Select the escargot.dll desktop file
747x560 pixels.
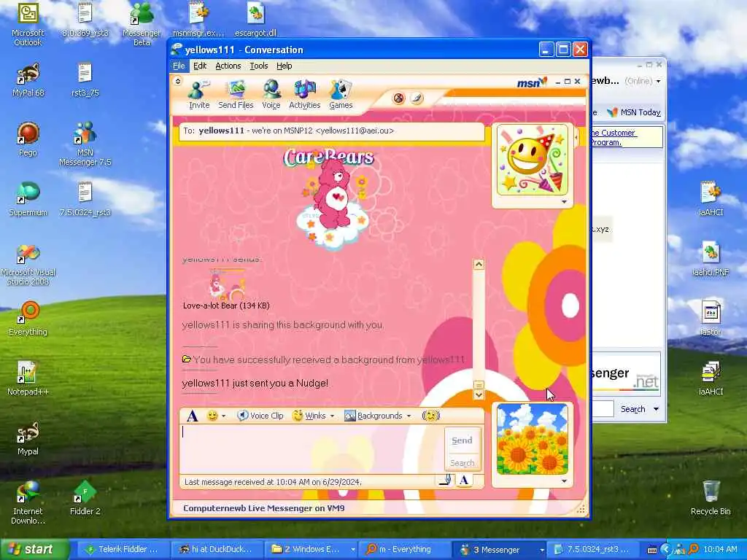tap(255, 20)
